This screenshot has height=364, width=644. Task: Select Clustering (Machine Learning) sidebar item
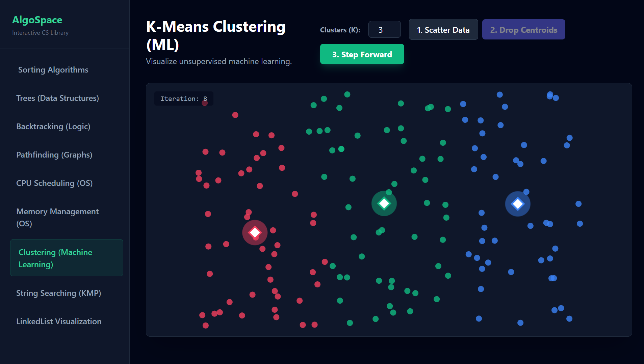67,258
